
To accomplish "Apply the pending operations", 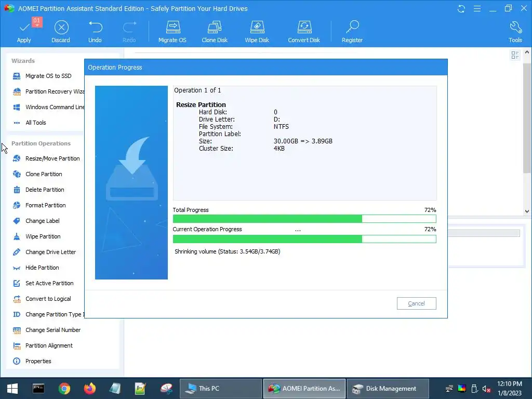I will coord(24,31).
